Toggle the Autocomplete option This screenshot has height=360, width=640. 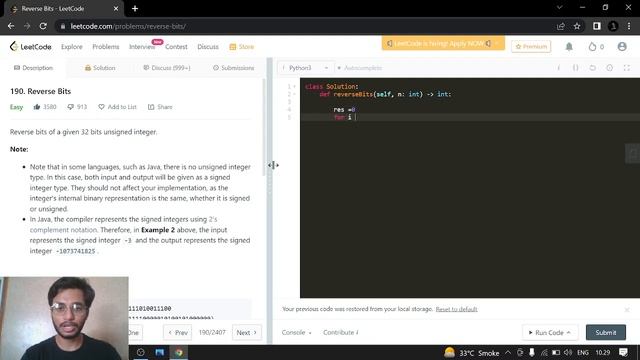tap(360, 68)
